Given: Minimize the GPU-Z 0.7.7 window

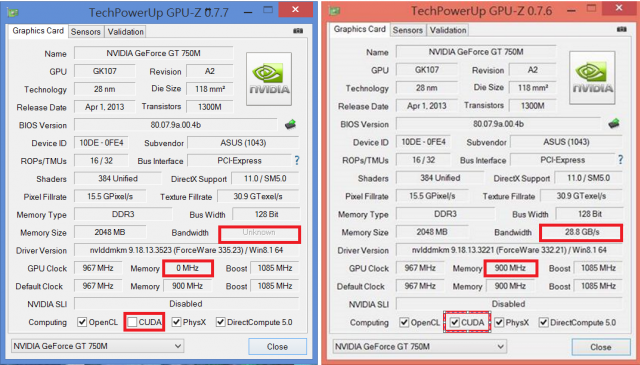Looking at the screenshot, I should (248, 12).
